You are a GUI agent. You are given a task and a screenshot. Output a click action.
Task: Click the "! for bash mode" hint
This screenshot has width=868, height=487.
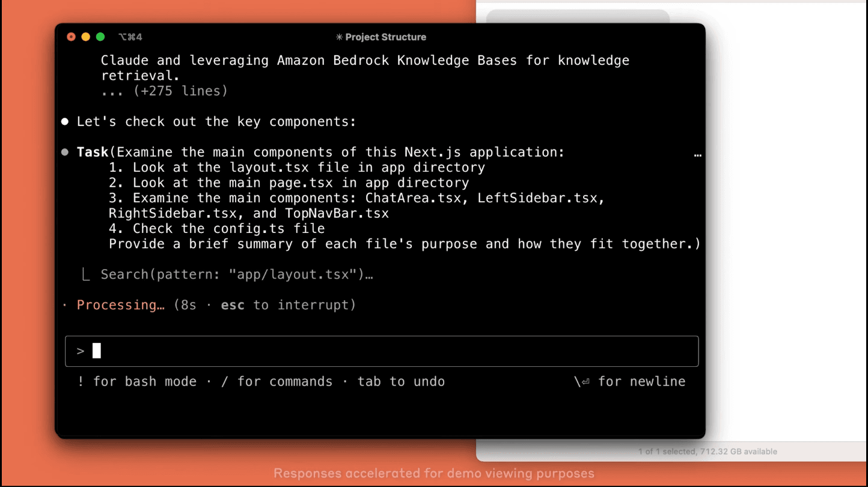(x=137, y=382)
